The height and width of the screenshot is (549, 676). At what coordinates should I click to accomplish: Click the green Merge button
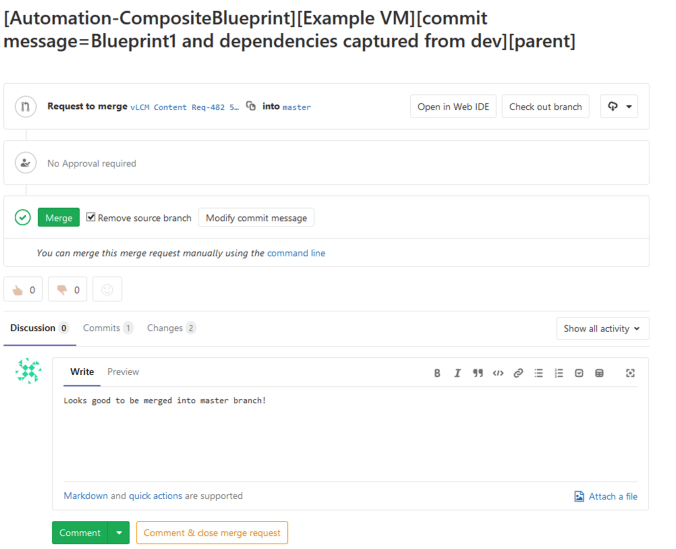59,218
